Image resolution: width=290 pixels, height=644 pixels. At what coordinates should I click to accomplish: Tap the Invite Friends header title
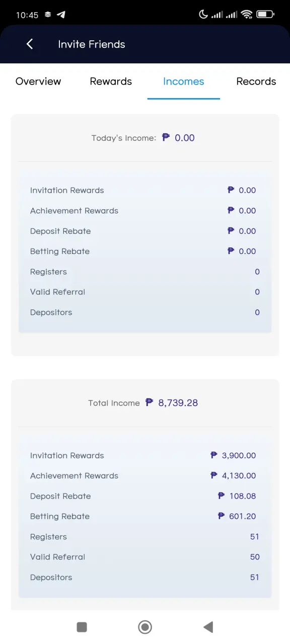tap(92, 44)
